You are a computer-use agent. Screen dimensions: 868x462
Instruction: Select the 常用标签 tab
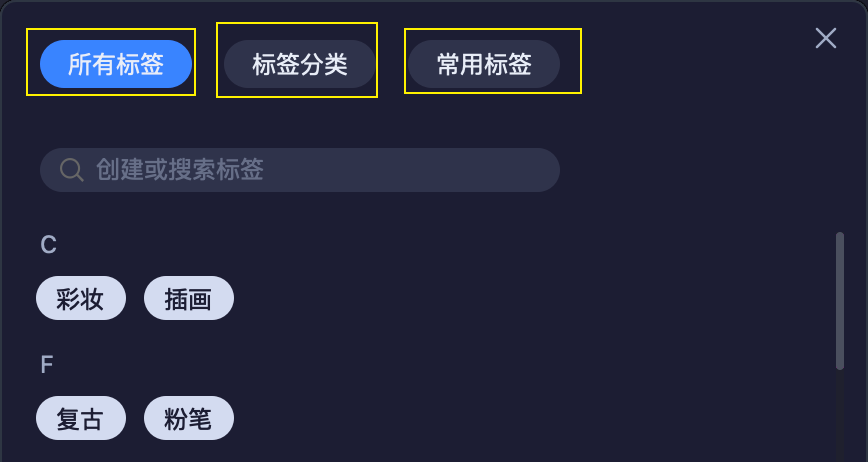[484, 64]
